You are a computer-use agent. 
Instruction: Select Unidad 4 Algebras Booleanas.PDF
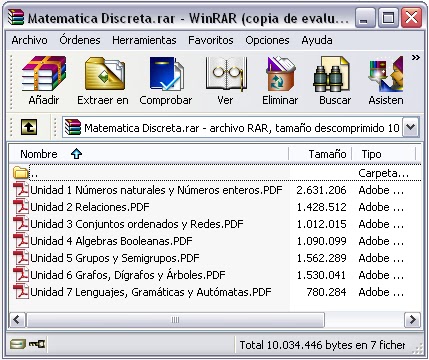111,241
